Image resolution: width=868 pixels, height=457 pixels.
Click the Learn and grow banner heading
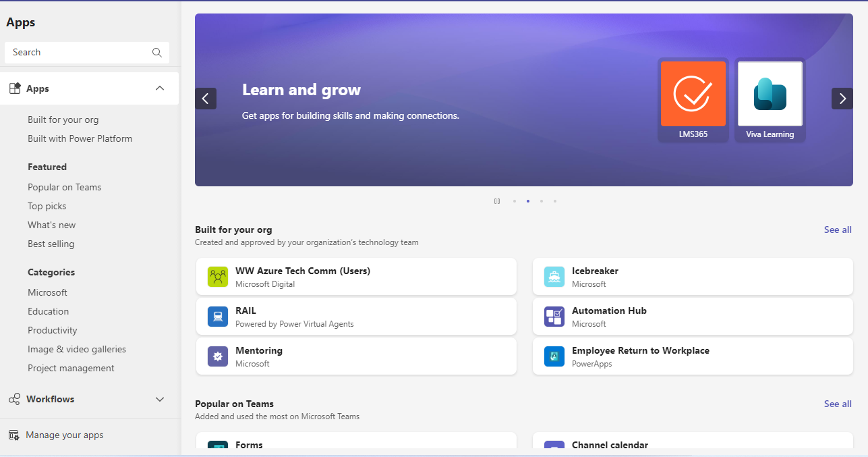(301, 90)
